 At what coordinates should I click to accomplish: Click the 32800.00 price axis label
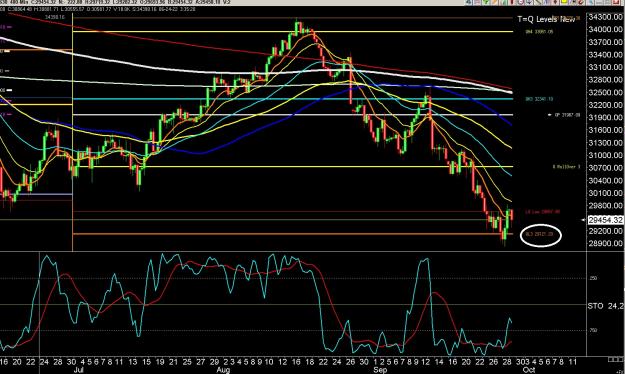605,80
